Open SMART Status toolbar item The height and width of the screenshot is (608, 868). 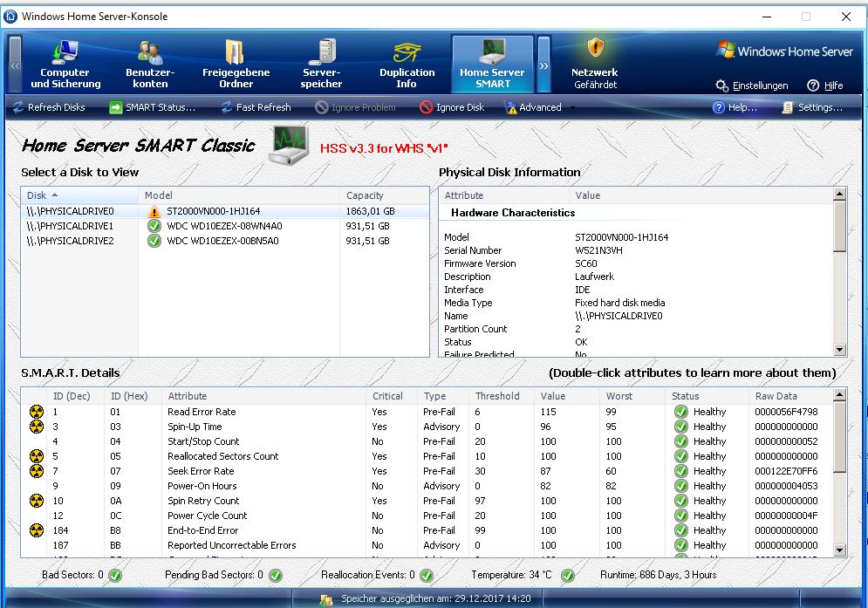point(153,107)
